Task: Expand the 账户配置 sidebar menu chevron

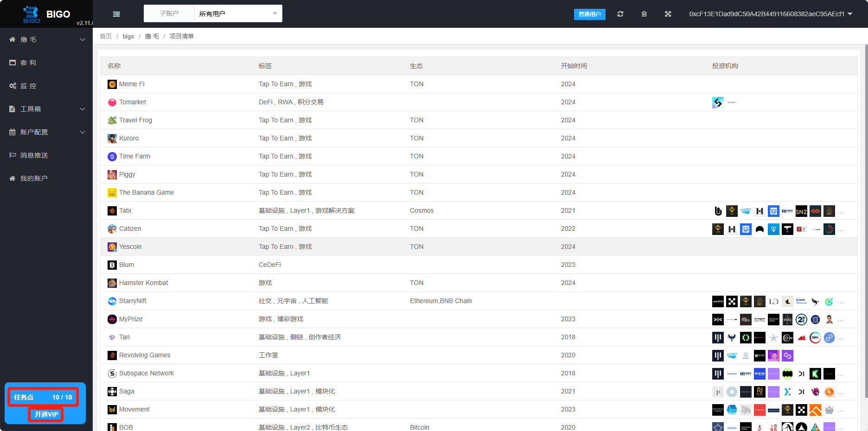Action: (83, 132)
